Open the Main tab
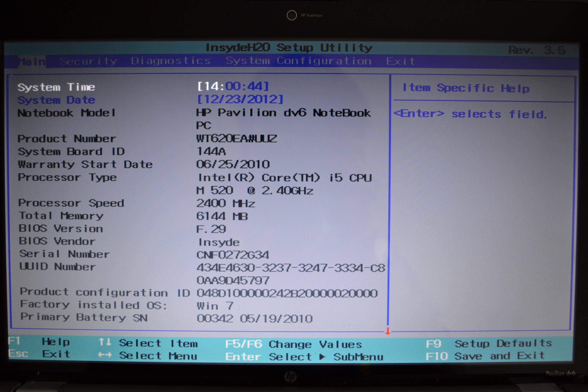The image size is (588, 392). [32, 61]
